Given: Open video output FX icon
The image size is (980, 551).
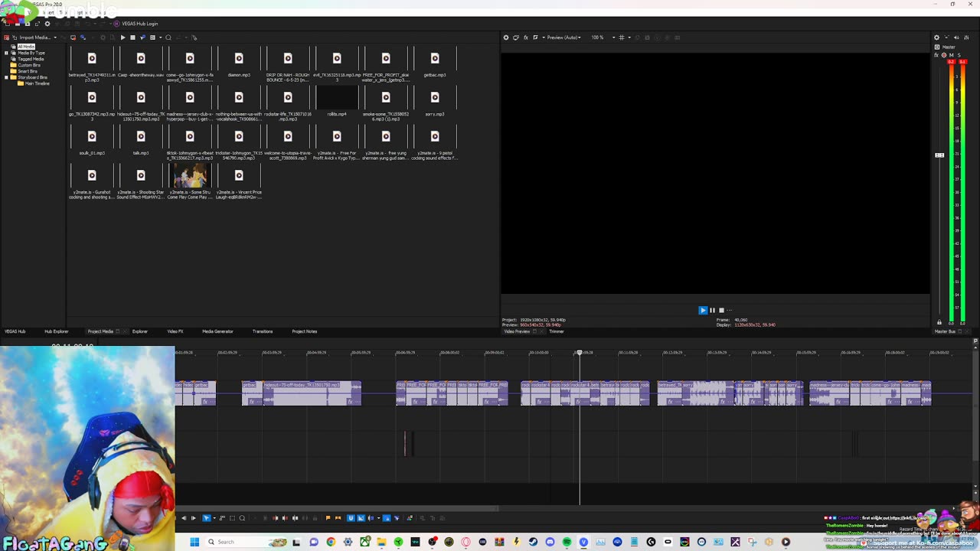Looking at the screenshot, I should pos(525,37).
